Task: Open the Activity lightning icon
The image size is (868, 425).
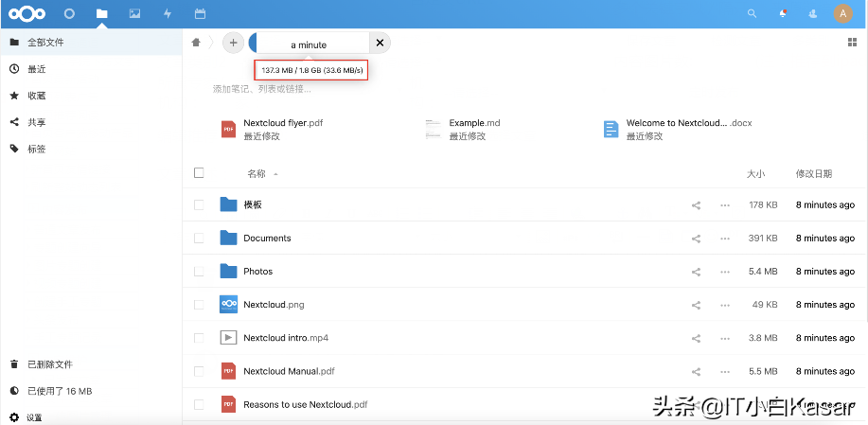Action: (x=168, y=14)
